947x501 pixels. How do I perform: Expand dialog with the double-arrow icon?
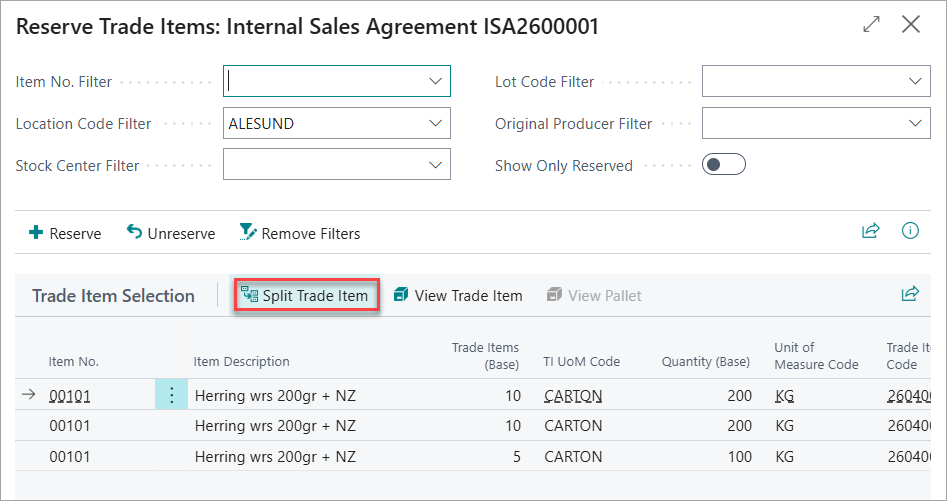click(871, 25)
